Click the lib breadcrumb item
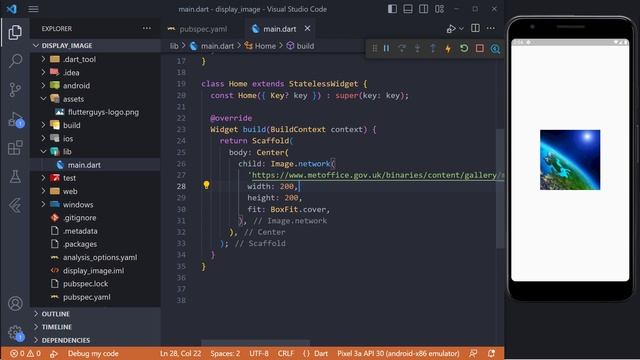640x360 pixels. pos(174,46)
